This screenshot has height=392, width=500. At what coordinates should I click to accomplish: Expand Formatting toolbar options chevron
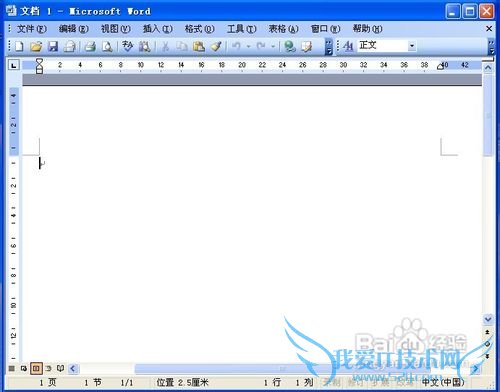pyautogui.click(x=492, y=47)
